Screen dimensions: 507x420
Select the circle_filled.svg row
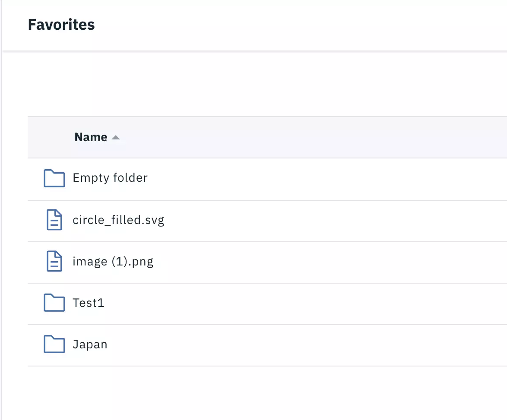point(118,220)
